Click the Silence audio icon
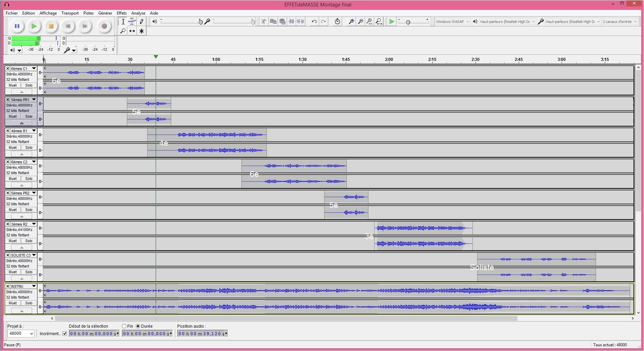Image resolution: width=644 pixels, height=351 pixels. pyautogui.click(x=301, y=22)
